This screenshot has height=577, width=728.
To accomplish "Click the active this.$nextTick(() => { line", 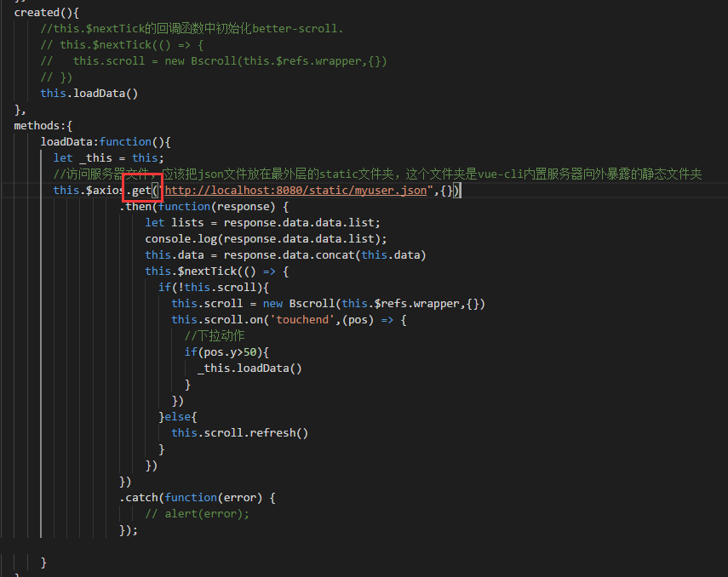I will (x=217, y=271).
